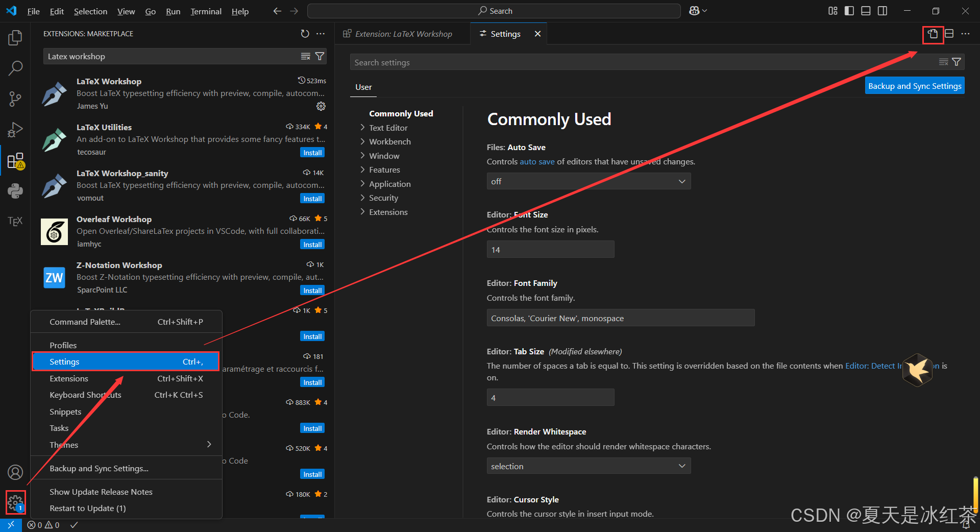Screen dimensions: 980x532
Task: Go back with navigation arrow
Action: click(x=277, y=11)
